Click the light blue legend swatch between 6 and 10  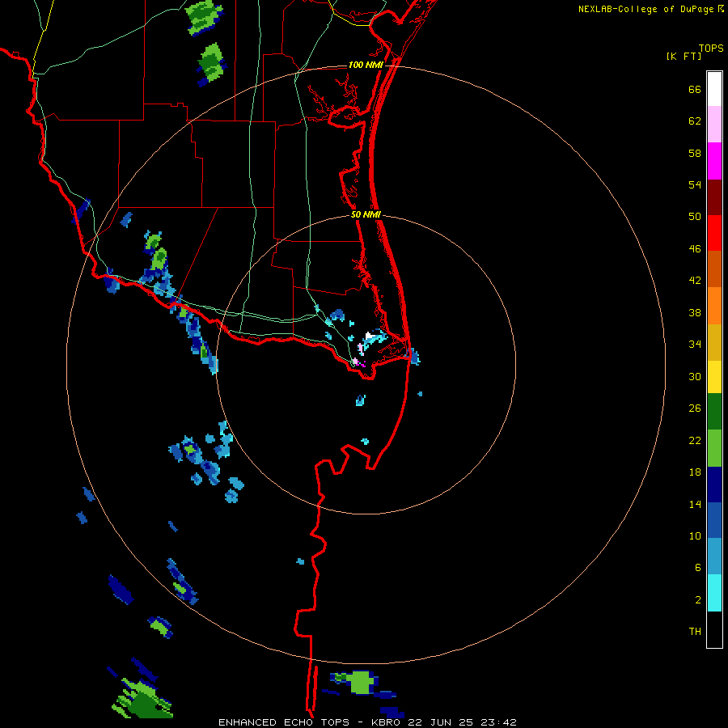click(x=714, y=557)
